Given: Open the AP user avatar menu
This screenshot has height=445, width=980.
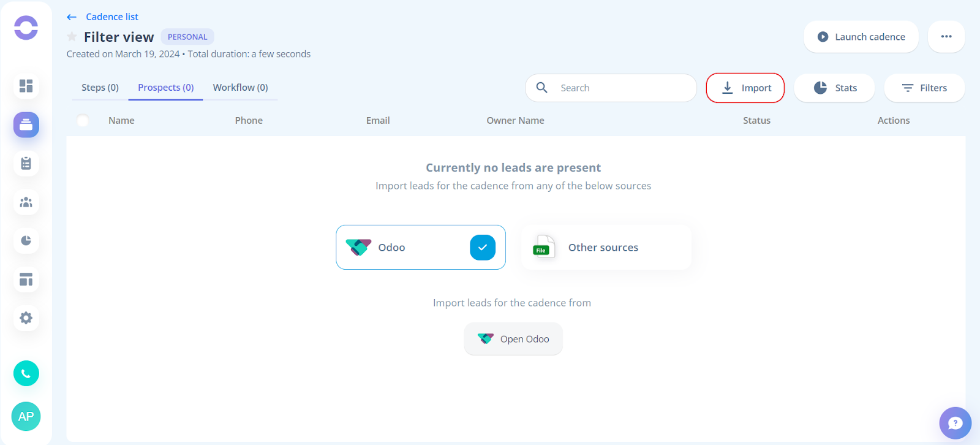Looking at the screenshot, I should click(x=26, y=417).
